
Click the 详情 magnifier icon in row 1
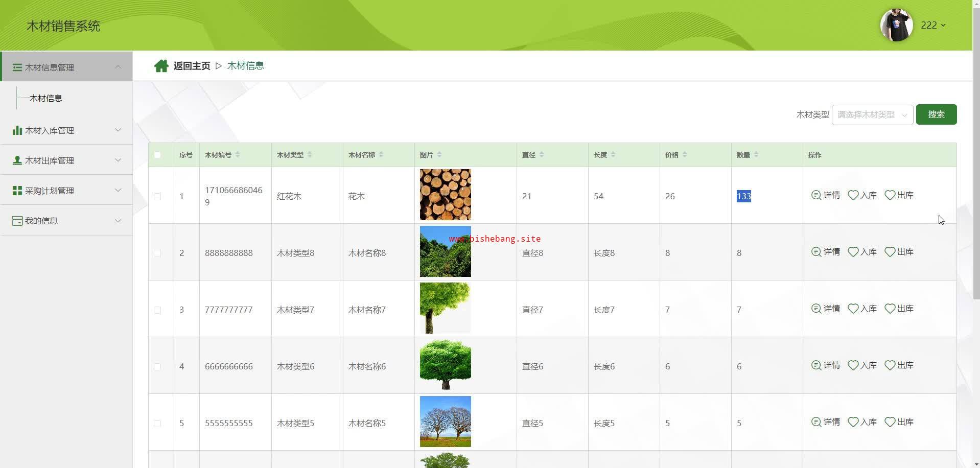tap(816, 195)
